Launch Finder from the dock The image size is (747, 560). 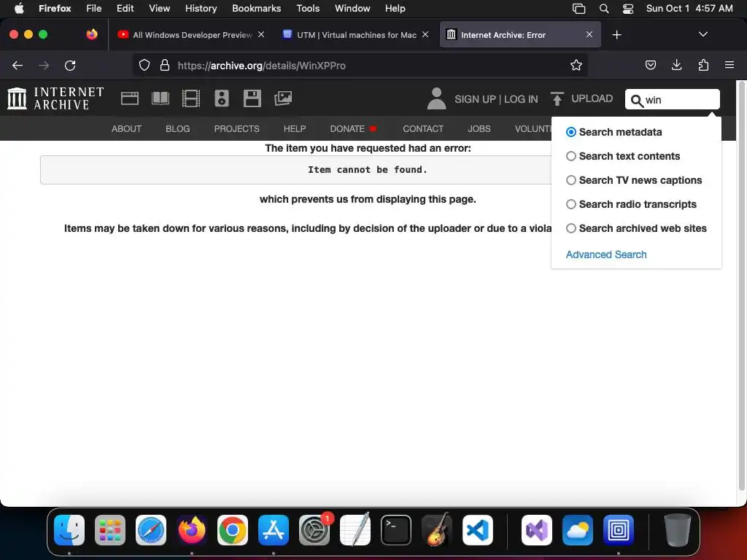pos(69,530)
